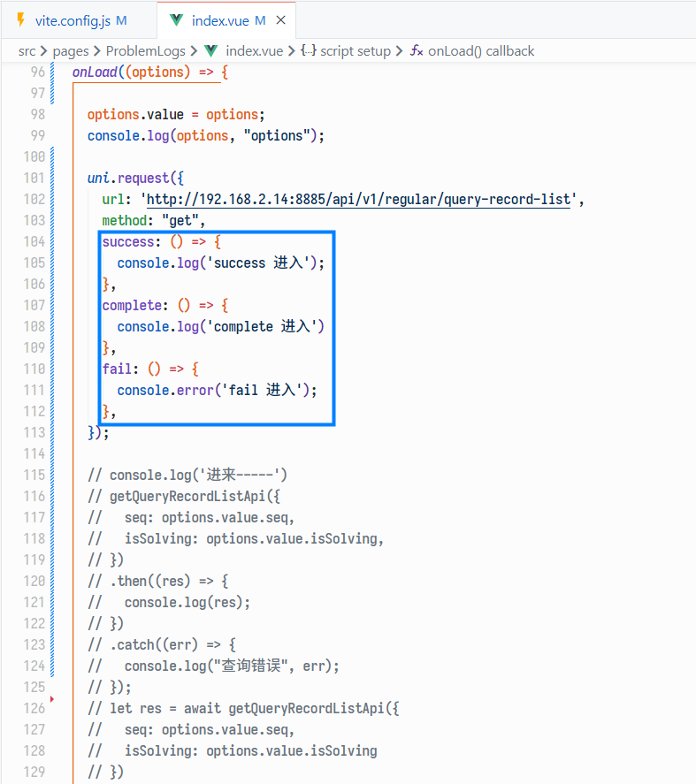Viewport: 696px width, 784px height.
Task: Click the query-record-list URL link in code
Action: click(358, 200)
